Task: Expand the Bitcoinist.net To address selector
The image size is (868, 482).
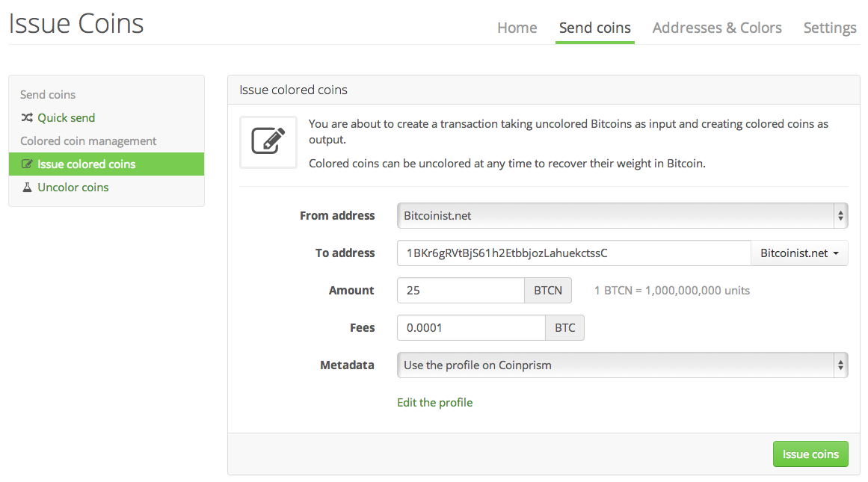Action: tap(799, 253)
